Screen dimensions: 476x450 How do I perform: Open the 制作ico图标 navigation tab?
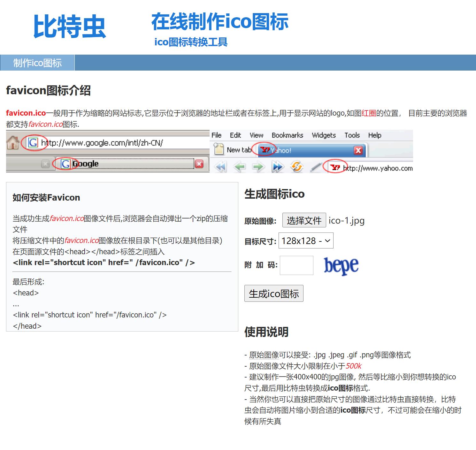(x=37, y=63)
